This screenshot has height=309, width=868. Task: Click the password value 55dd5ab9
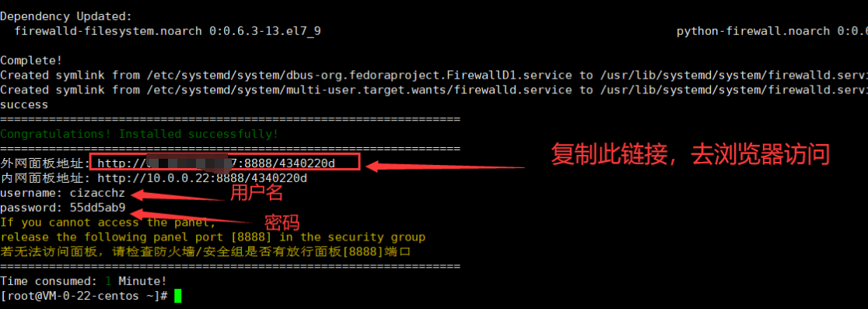(97, 208)
